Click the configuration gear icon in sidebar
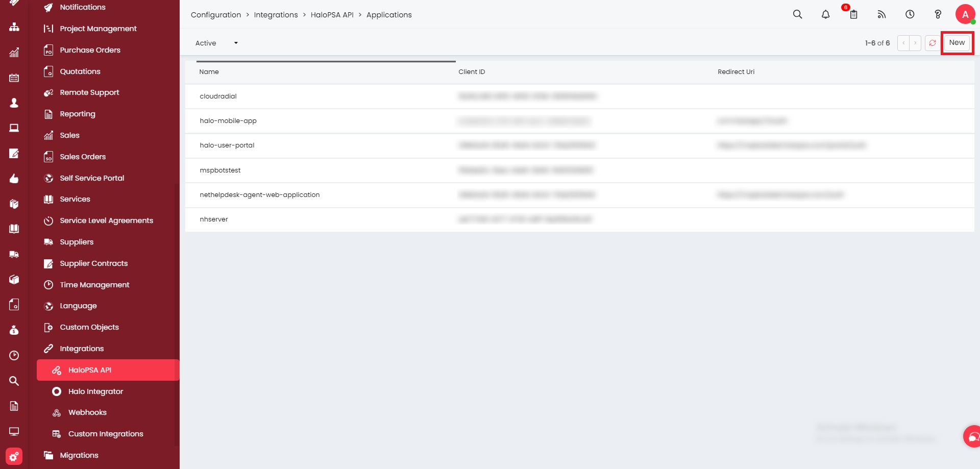Image resolution: width=980 pixels, height=469 pixels. 14,456
